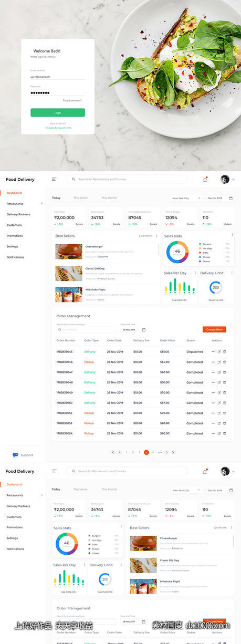The width and height of the screenshot is (241, 644).
Task: Open more actions for order 1782839053
Action: click(x=213, y=423)
